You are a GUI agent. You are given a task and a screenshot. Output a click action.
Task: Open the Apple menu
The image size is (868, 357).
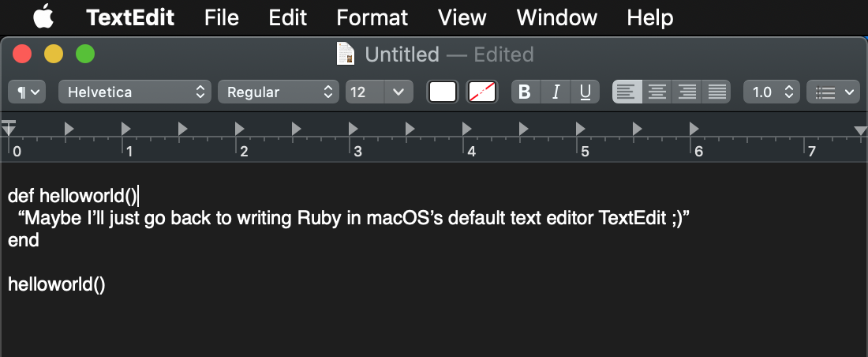coord(44,16)
